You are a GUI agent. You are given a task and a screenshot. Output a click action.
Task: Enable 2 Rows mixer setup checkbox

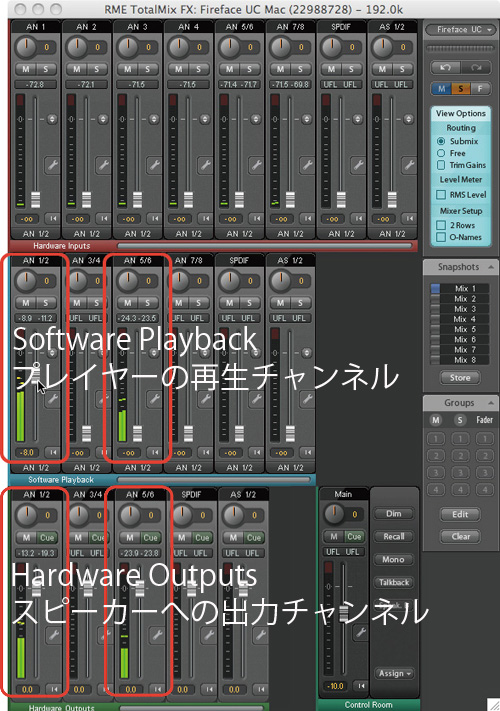(x=441, y=225)
